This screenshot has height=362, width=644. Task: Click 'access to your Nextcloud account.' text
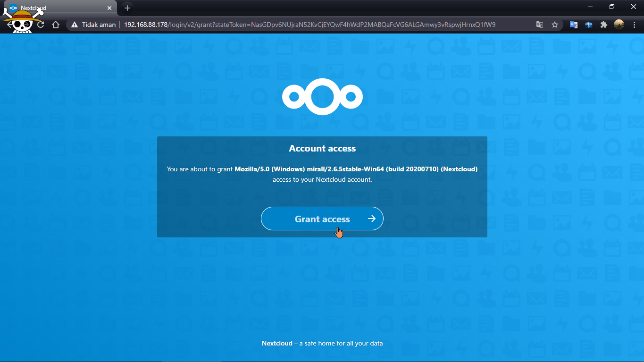pos(322,179)
